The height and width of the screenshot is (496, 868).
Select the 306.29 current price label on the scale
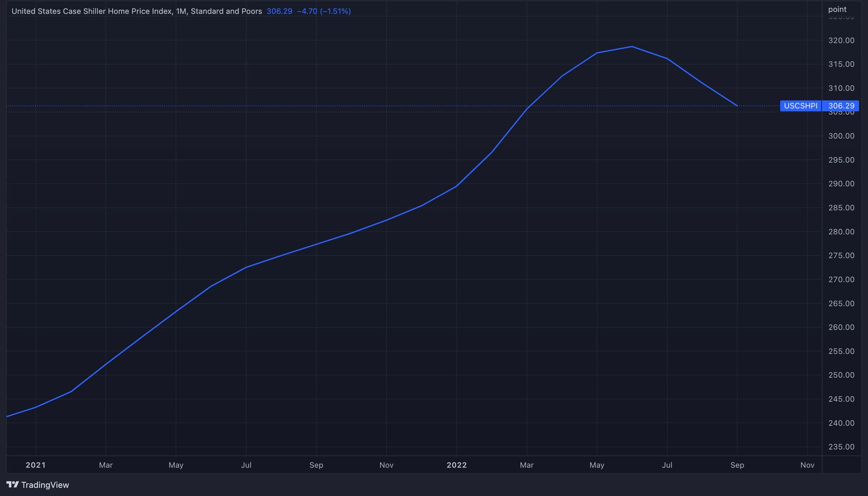841,106
